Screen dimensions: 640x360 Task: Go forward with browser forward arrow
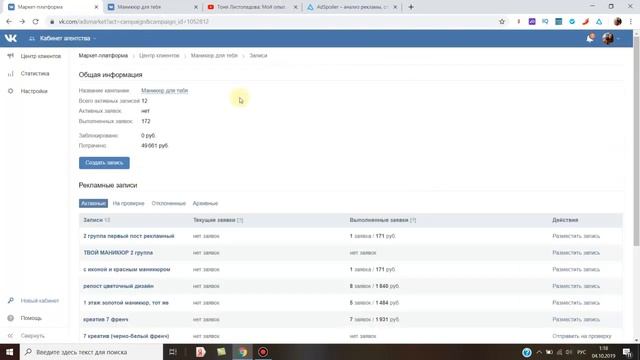click(x=22, y=22)
